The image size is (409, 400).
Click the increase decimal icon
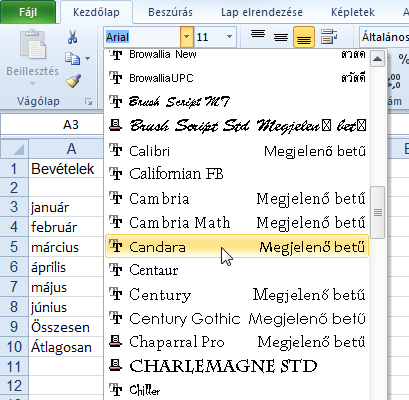(x=394, y=81)
